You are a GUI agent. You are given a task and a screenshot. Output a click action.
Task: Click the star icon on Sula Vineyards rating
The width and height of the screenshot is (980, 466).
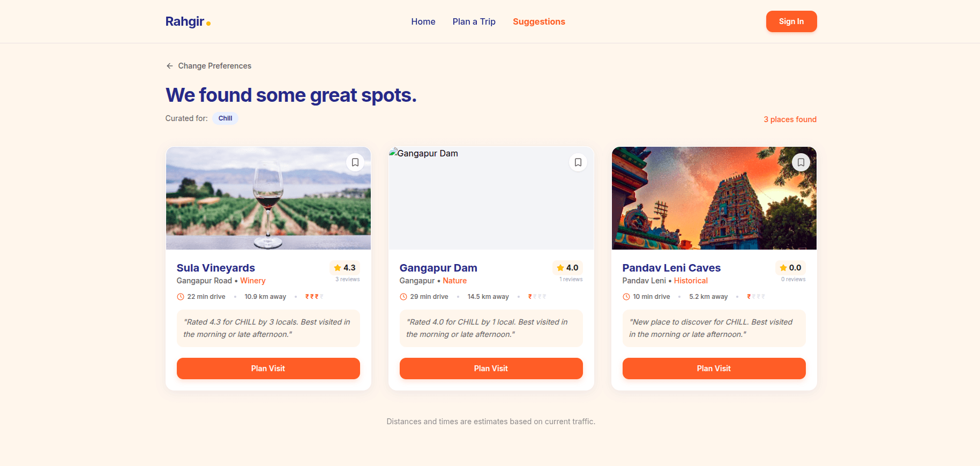(338, 268)
